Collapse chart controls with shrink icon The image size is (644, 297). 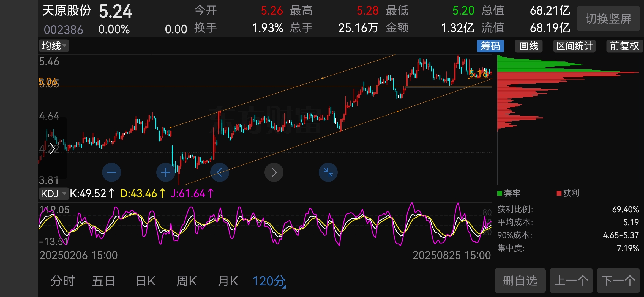click(328, 172)
